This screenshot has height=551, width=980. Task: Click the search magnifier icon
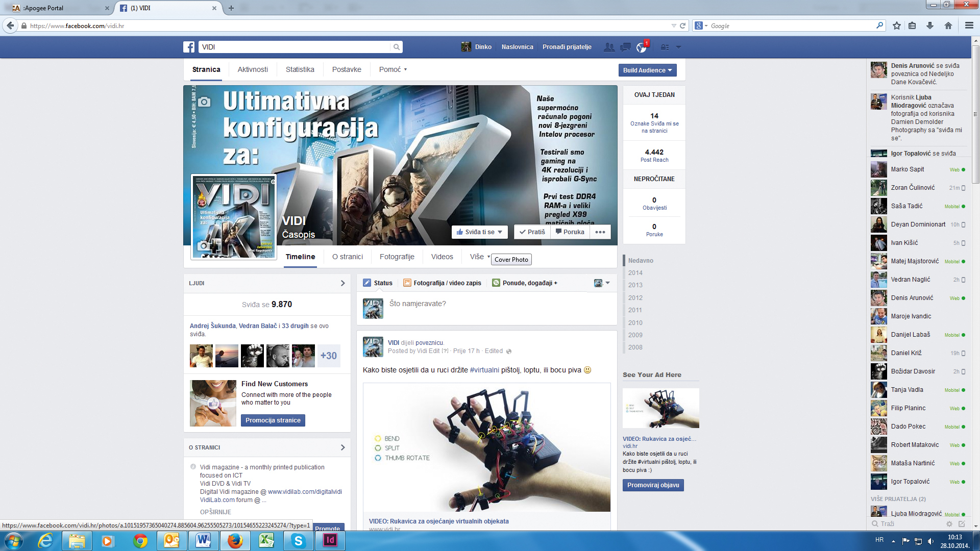396,47
